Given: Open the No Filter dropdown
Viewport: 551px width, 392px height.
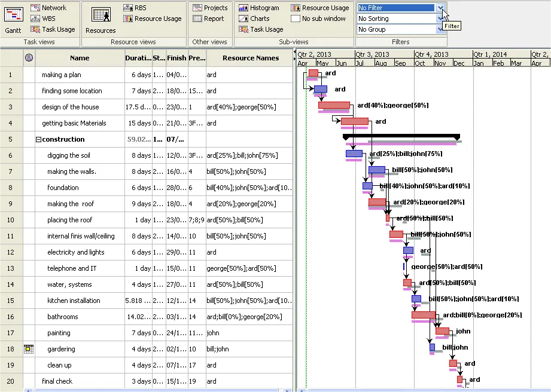Looking at the screenshot, I should pyautogui.click(x=441, y=8).
